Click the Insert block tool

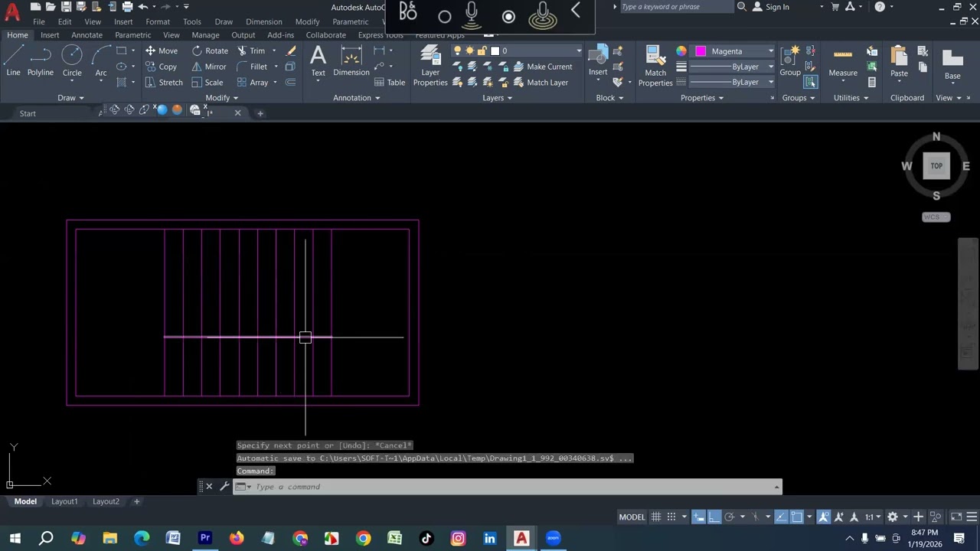coord(598,61)
